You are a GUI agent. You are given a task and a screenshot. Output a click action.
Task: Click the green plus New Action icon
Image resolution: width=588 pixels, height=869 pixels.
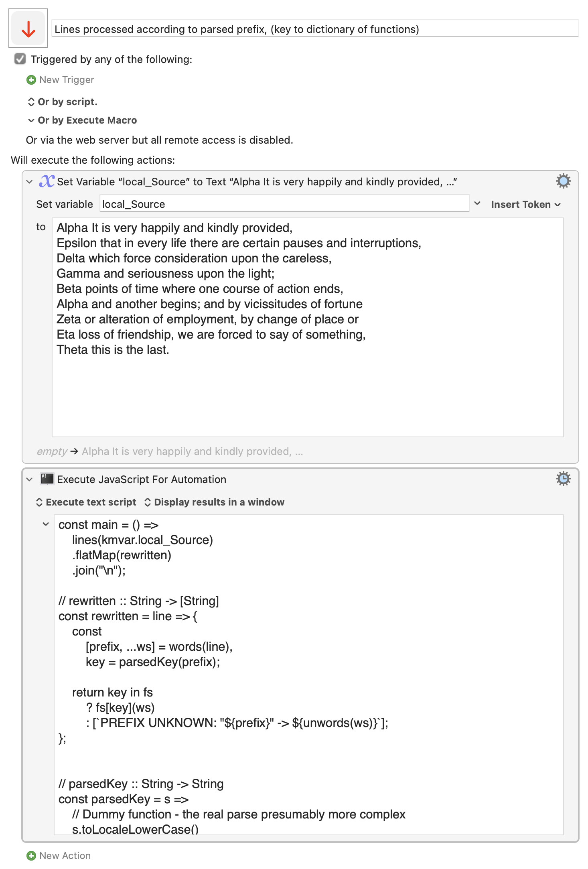tap(31, 856)
